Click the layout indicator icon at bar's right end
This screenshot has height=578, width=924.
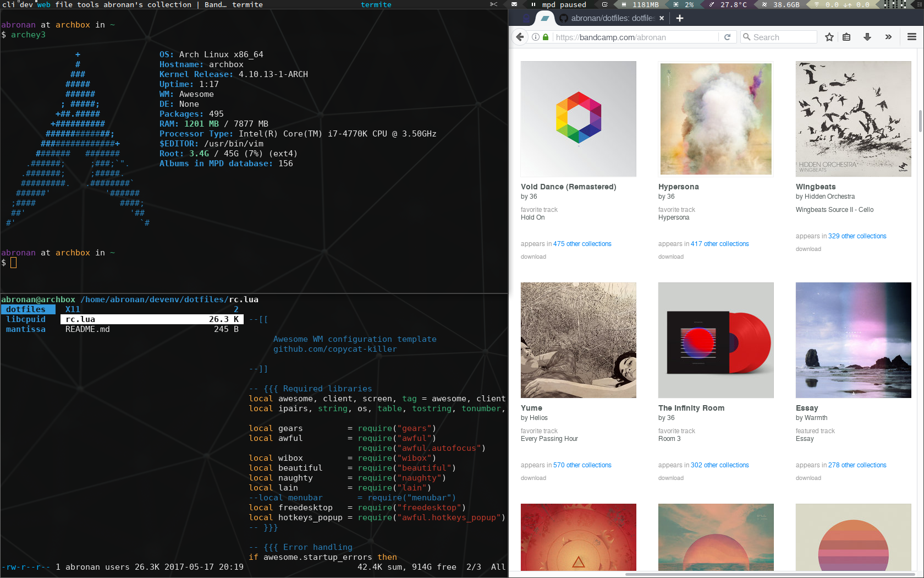click(x=919, y=4)
